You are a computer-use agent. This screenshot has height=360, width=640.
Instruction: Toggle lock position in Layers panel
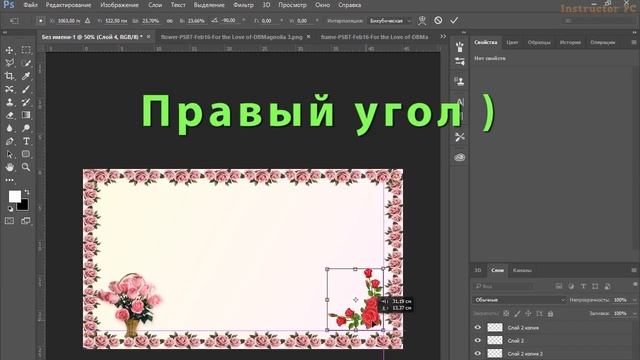(528, 313)
